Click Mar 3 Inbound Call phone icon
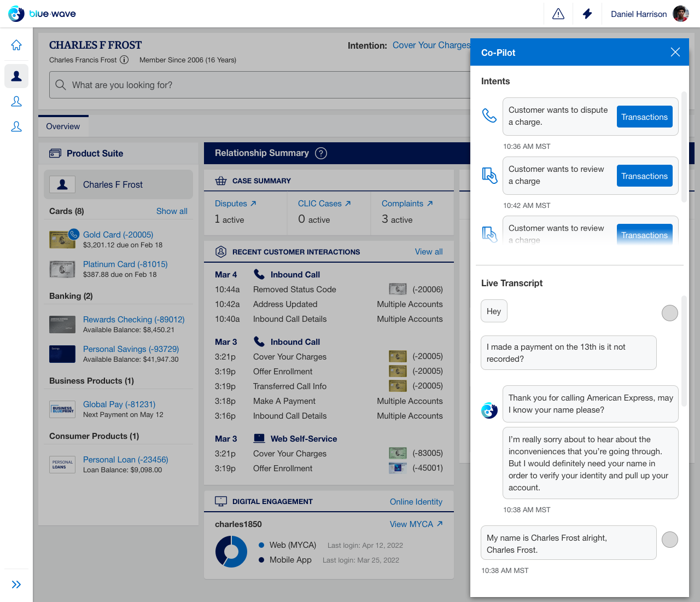This screenshot has width=700, height=602. pos(259,341)
